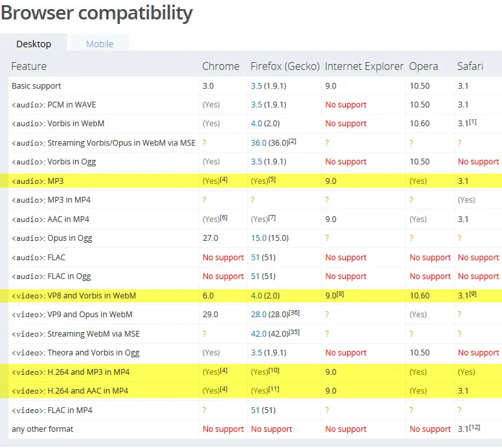The height and width of the screenshot is (448, 502).
Task: Select 'Streaming Vorbis/Opus in WebM via MSE' cell
Action: click(104, 142)
